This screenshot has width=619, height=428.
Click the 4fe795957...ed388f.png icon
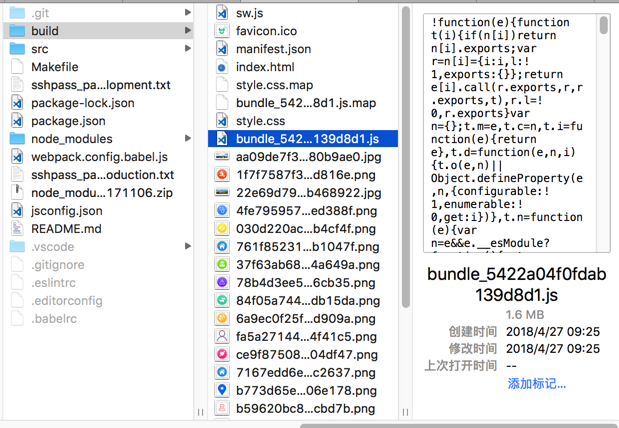tap(222, 210)
